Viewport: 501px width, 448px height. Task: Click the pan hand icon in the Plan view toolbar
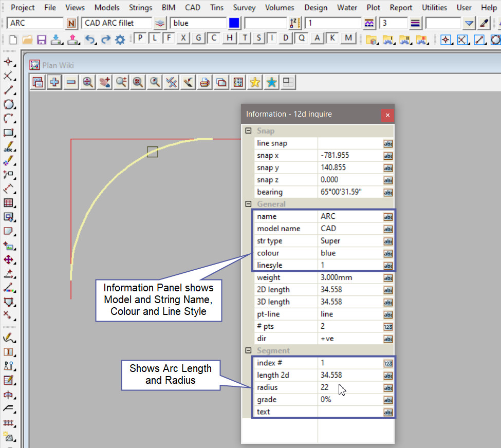[x=104, y=82]
